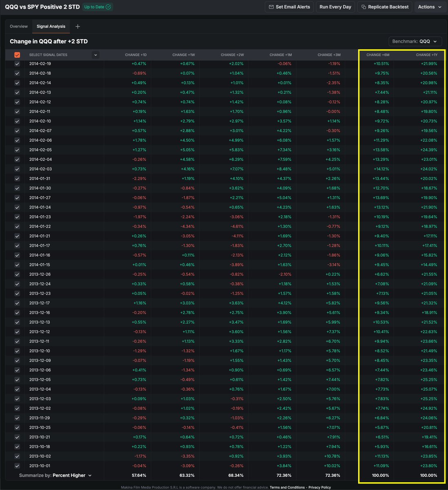Uncheck the 2013-10-01 row checkbox

tap(17, 466)
